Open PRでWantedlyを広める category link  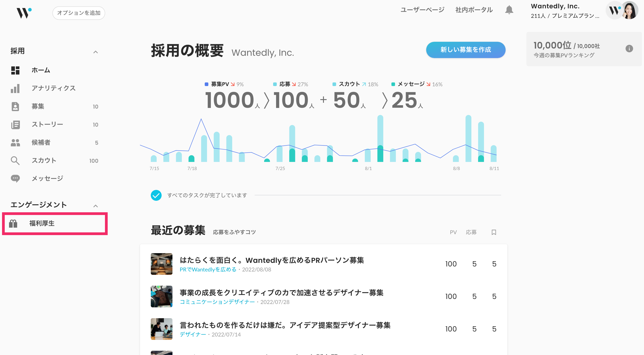pos(208,269)
